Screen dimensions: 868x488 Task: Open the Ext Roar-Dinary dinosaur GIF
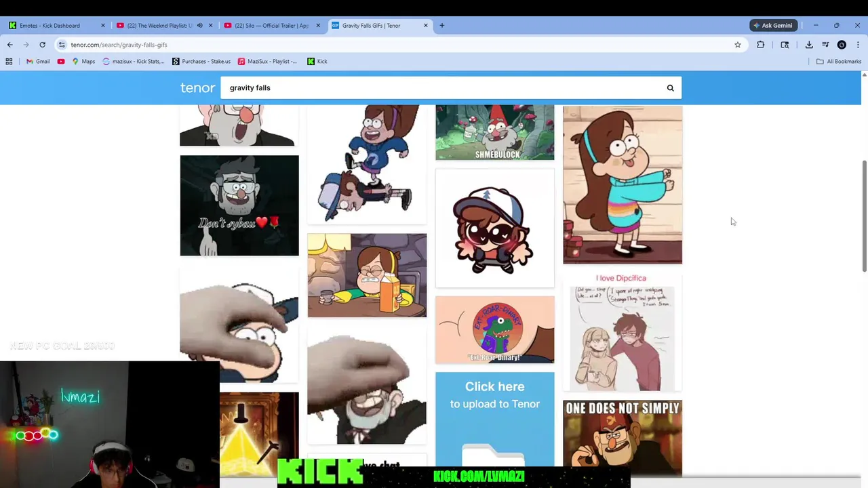494,329
